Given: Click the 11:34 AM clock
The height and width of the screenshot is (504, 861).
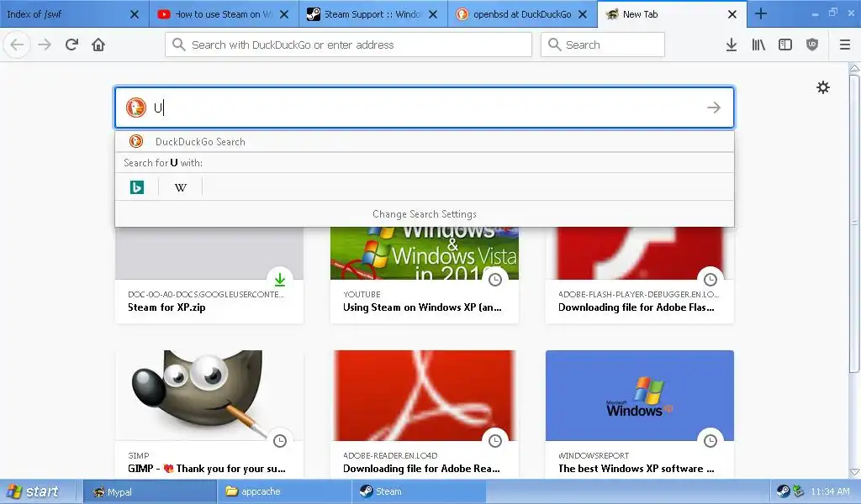Looking at the screenshot, I should [830, 491].
